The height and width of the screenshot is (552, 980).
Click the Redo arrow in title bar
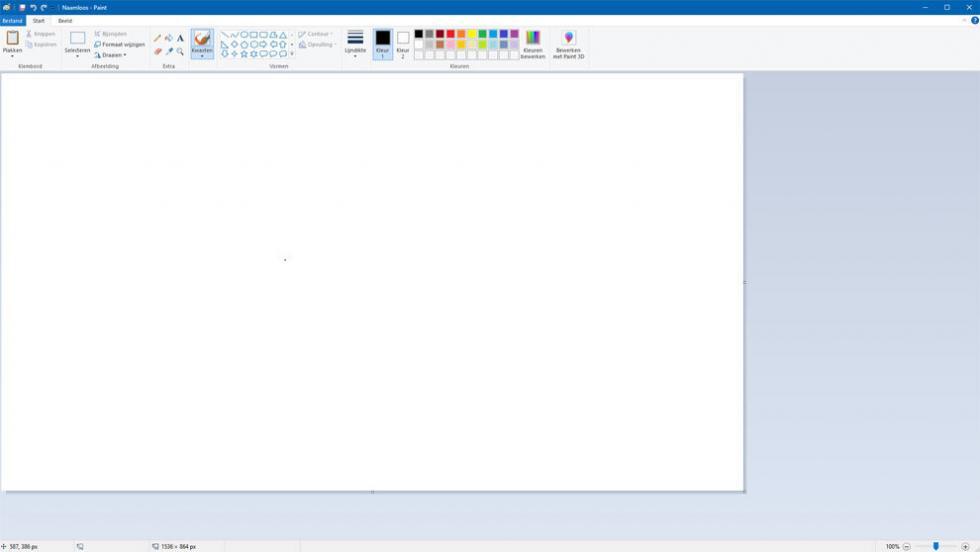click(44, 8)
